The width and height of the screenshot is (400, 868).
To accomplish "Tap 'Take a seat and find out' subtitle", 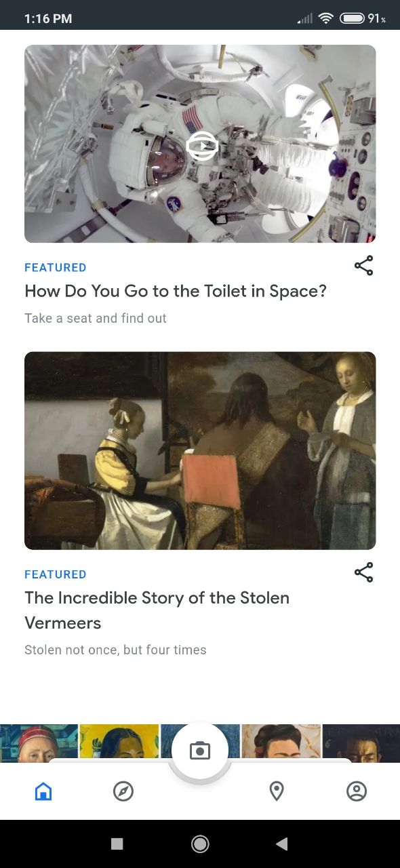I will coord(96,318).
